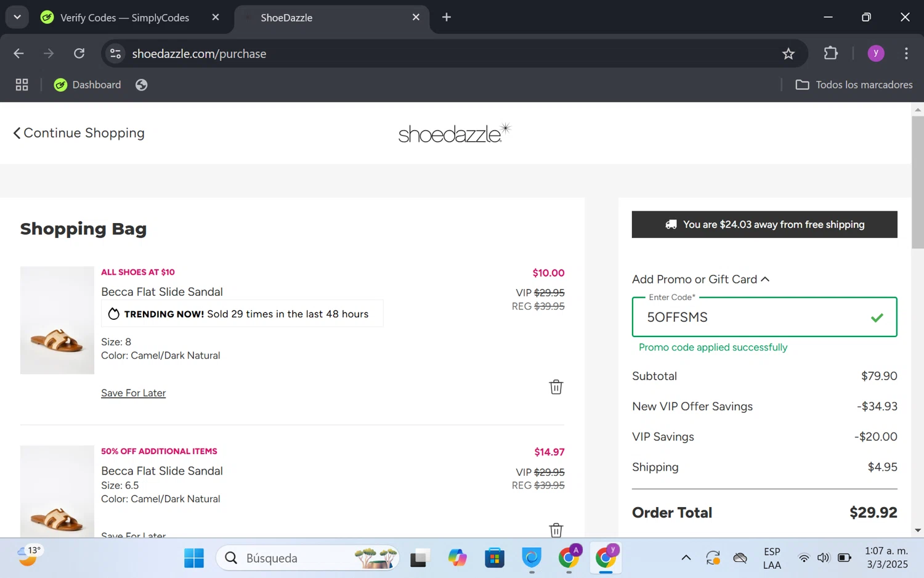Delete the $10.00 sandal with trash icon
This screenshot has width=924, height=578.
pos(556,387)
